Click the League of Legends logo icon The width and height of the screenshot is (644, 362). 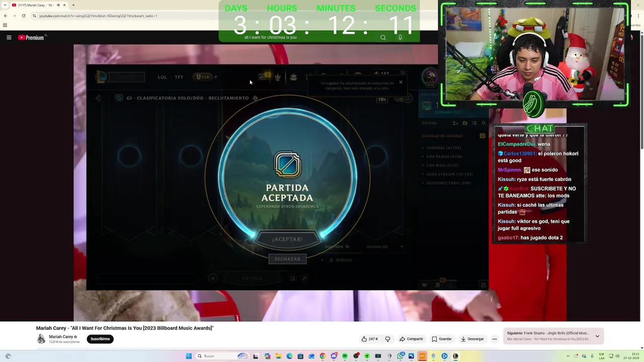tap(102, 76)
